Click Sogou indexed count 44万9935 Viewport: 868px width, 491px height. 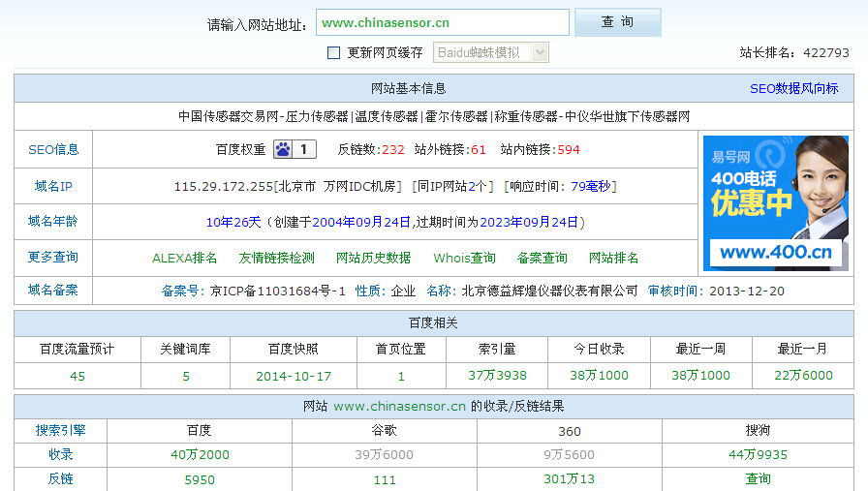point(758,455)
